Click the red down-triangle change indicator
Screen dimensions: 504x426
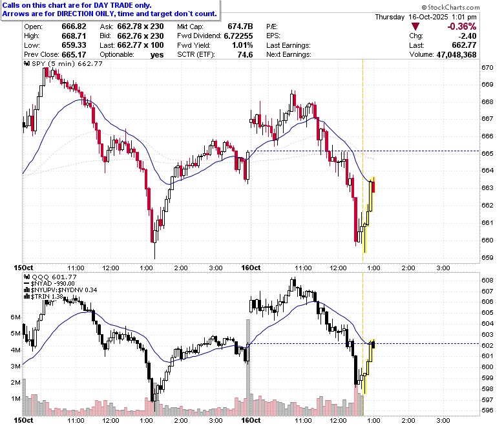[415, 27]
